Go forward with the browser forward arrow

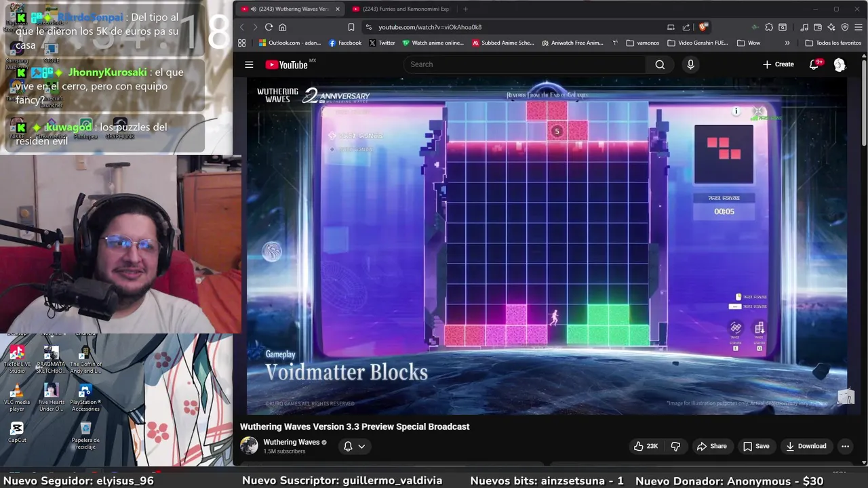coord(255,27)
